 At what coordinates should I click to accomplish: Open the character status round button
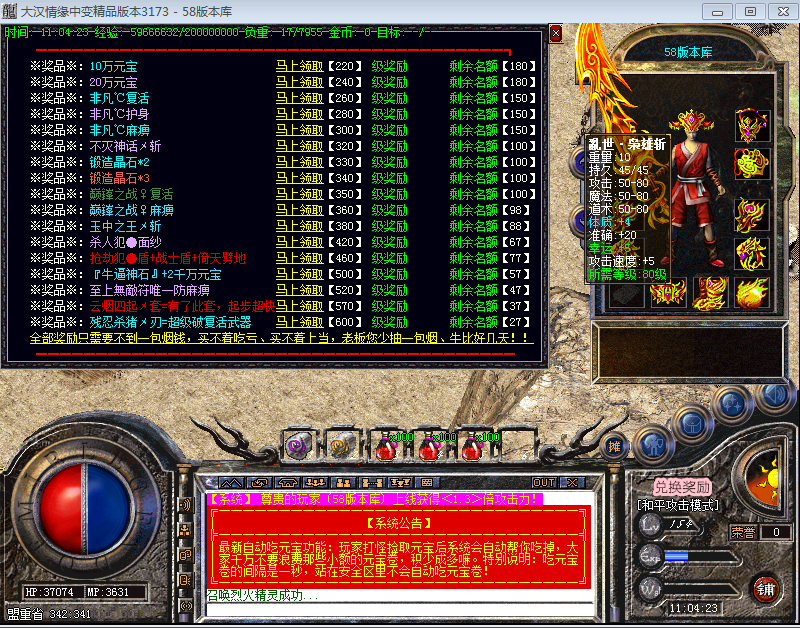pyautogui.click(x=654, y=445)
